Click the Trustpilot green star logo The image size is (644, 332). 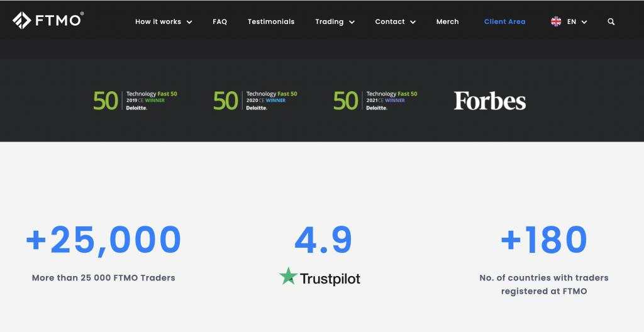point(288,276)
